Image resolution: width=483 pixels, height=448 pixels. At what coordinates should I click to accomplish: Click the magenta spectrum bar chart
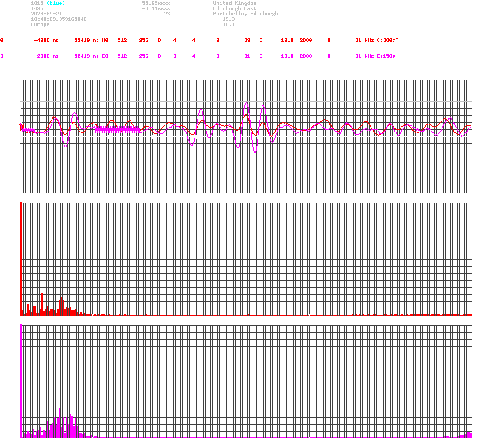point(246,381)
